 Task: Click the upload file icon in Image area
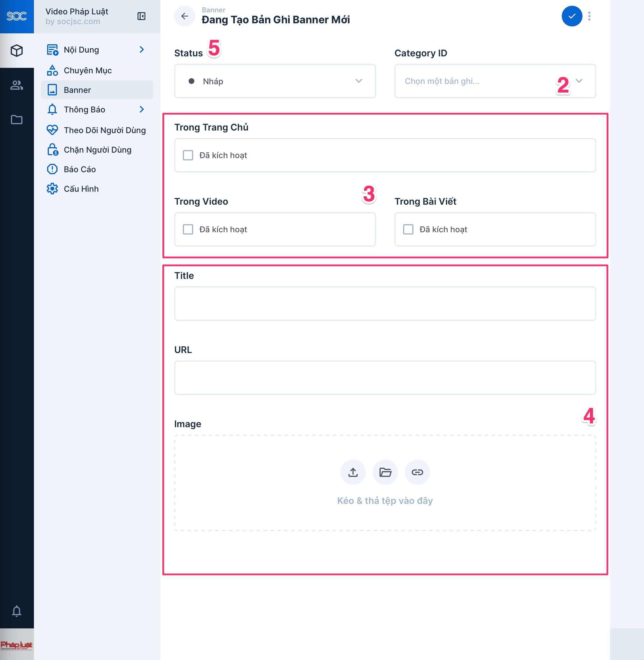tap(353, 472)
